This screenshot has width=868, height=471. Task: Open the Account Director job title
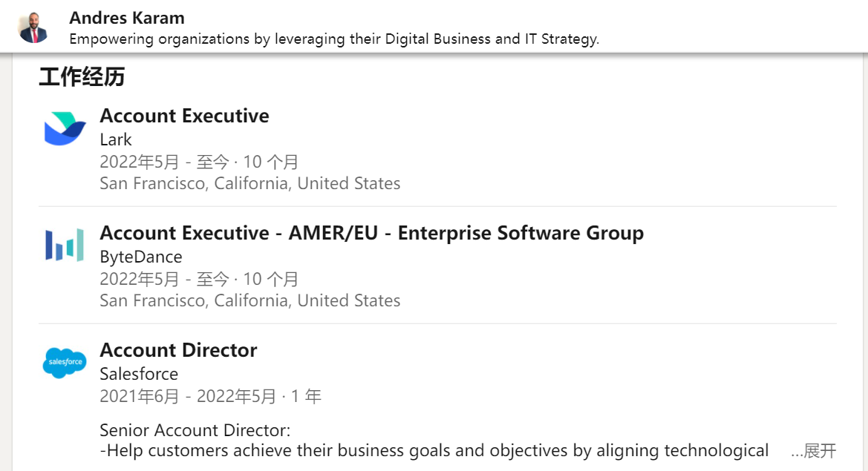pyautogui.click(x=178, y=350)
